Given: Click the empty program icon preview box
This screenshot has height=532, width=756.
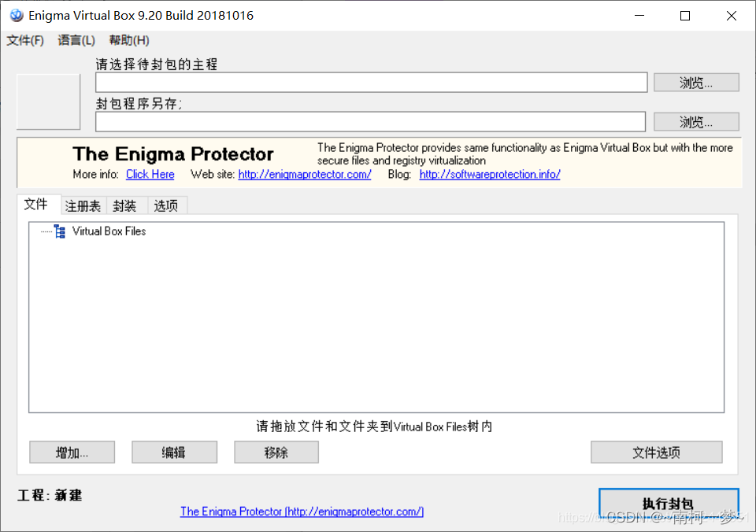Looking at the screenshot, I should (48, 102).
